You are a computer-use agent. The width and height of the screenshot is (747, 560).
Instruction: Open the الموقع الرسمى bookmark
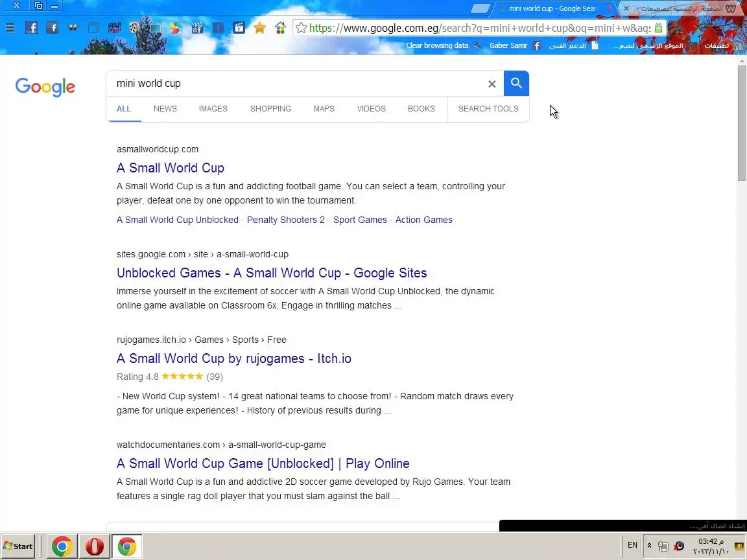[648, 46]
